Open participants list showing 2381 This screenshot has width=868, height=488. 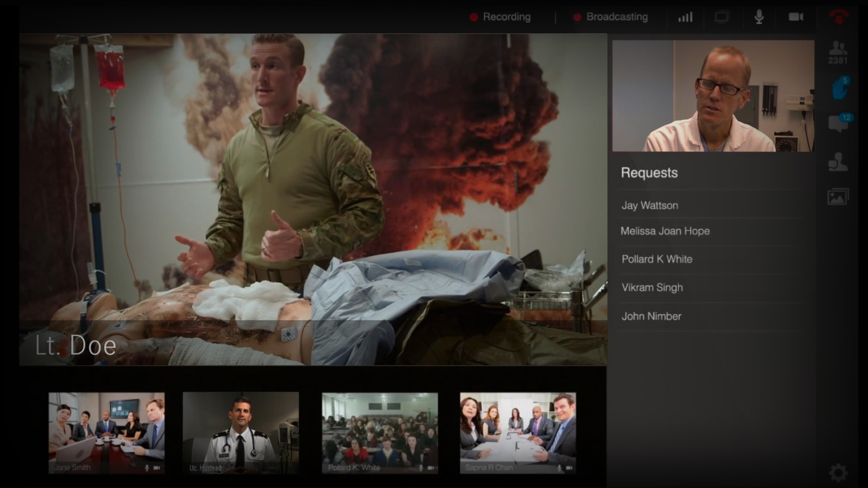click(838, 52)
